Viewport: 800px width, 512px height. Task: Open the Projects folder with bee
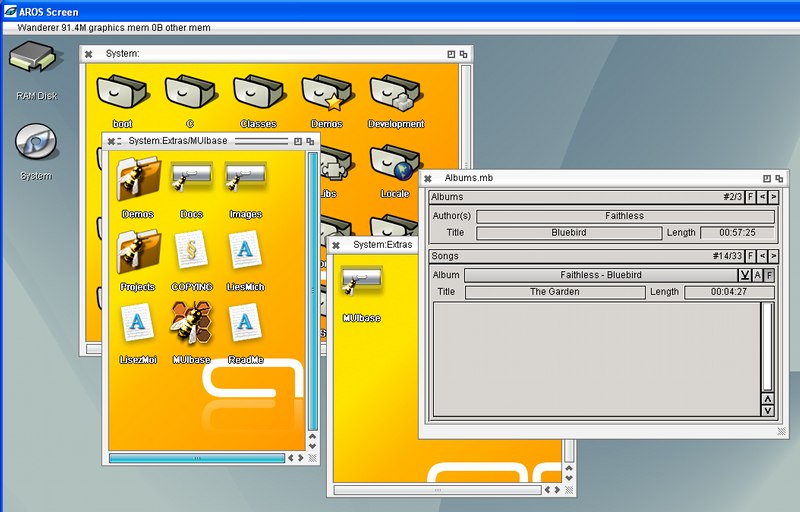[x=137, y=250]
